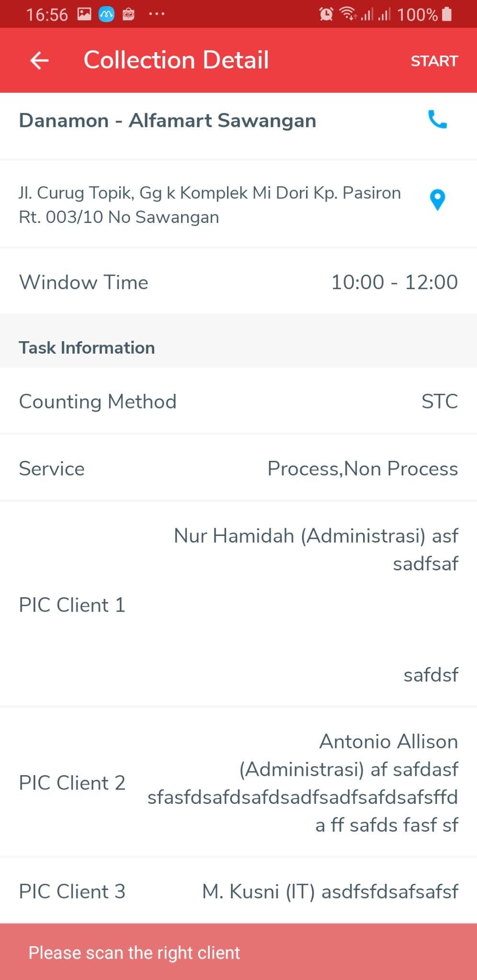Screen dimensions: 477x980
Task: Tap the three-dots notification overflow
Action: tap(157, 14)
